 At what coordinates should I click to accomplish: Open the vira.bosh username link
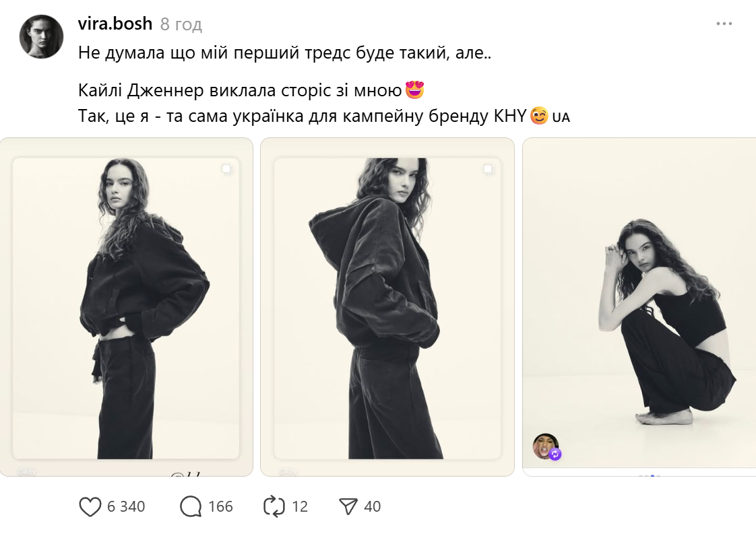click(115, 24)
